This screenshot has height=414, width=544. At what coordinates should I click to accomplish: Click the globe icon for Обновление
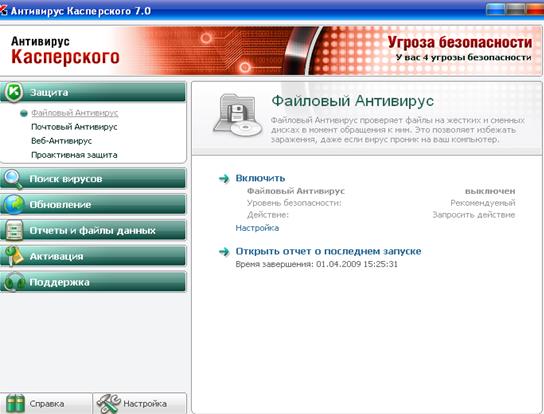pyautogui.click(x=13, y=204)
